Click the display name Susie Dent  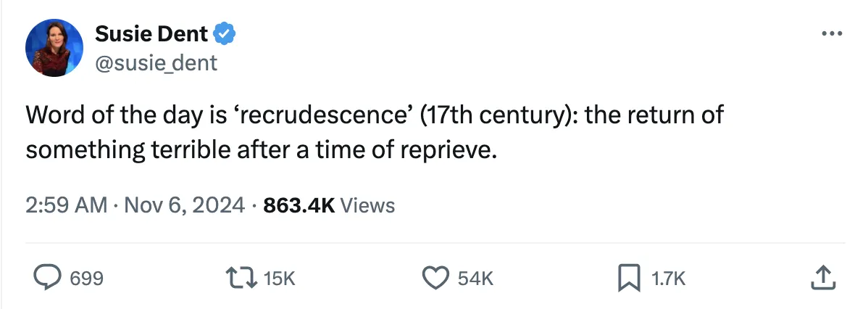151,33
